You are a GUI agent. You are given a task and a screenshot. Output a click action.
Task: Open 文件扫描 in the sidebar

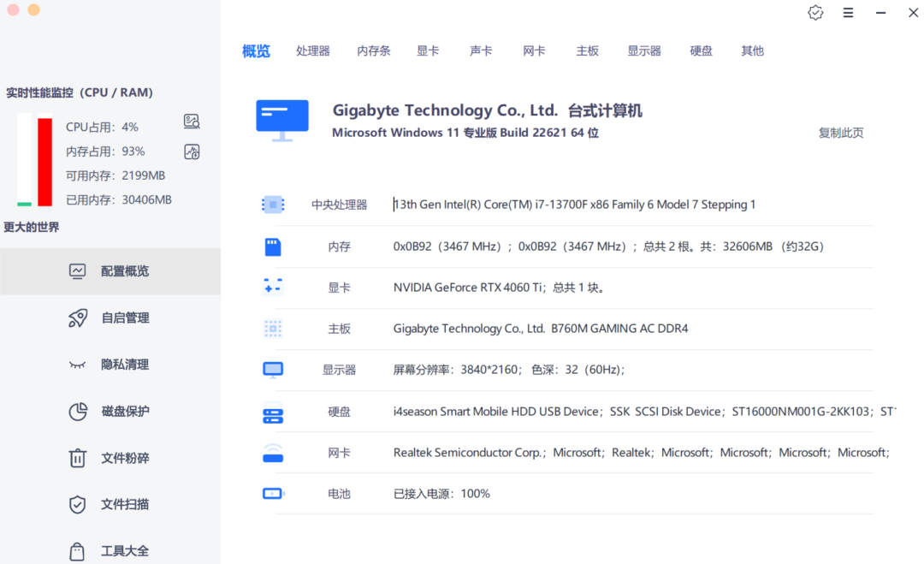[x=110, y=504]
